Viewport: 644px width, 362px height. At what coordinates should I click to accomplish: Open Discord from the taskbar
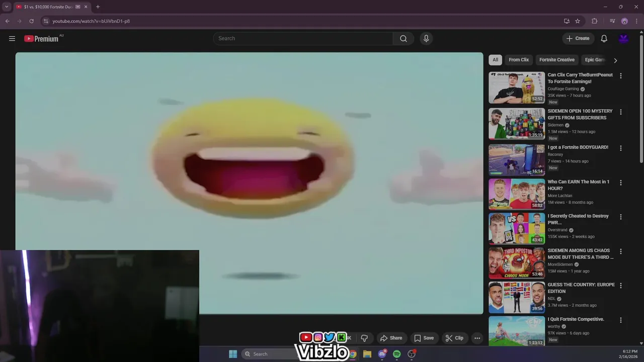pyautogui.click(x=382, y=354)
